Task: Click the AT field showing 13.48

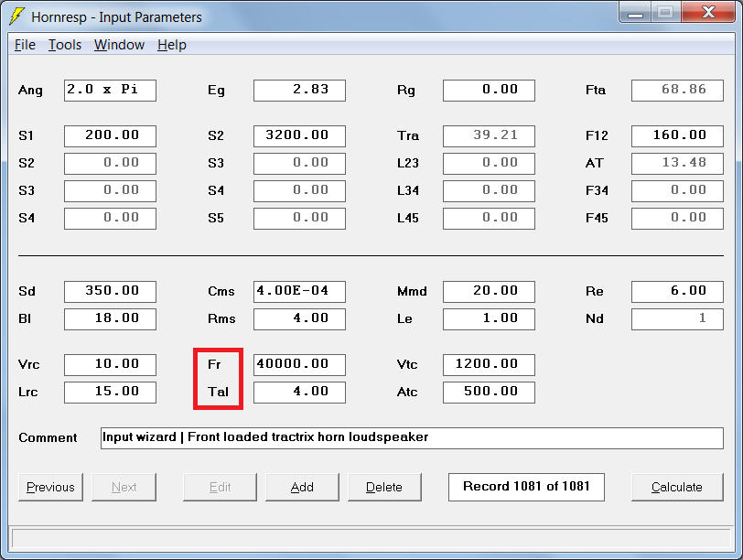Action: coord(677,164)
